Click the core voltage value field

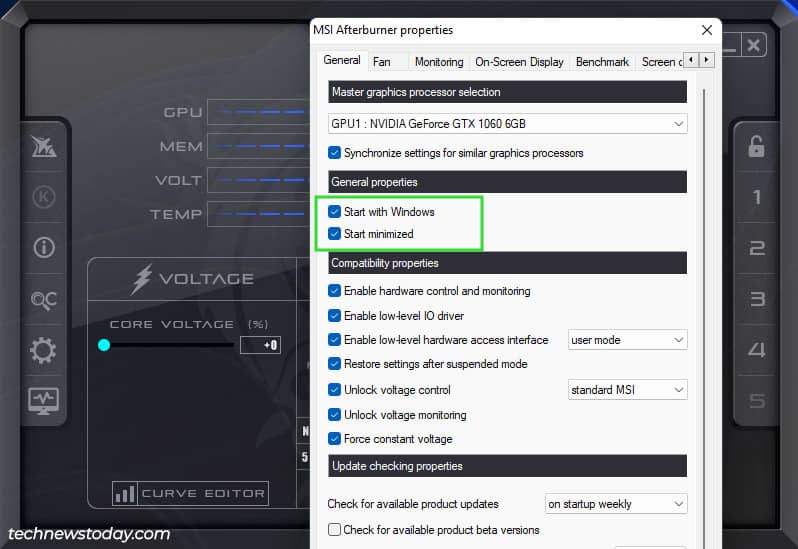click(x=260, y=345)
